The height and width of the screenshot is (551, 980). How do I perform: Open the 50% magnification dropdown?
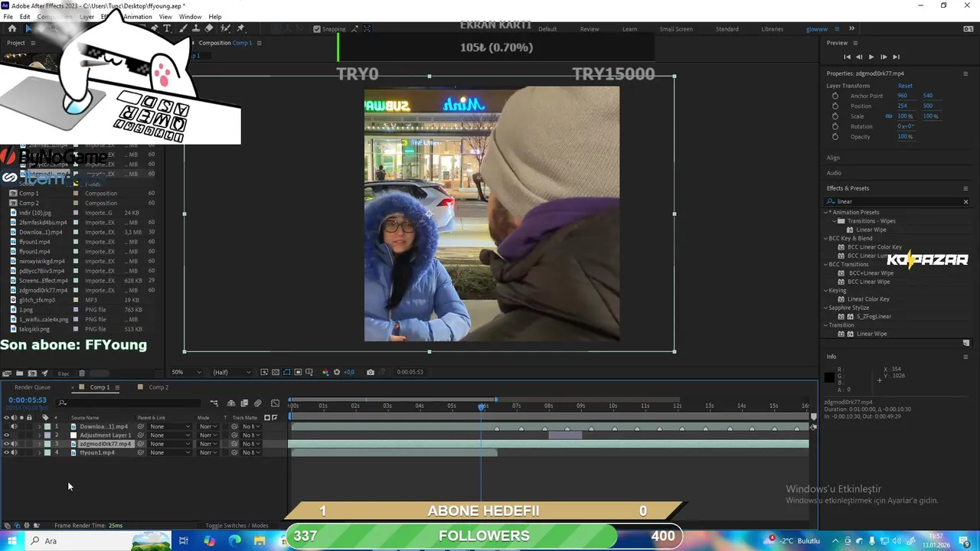[x=187, y=372]
